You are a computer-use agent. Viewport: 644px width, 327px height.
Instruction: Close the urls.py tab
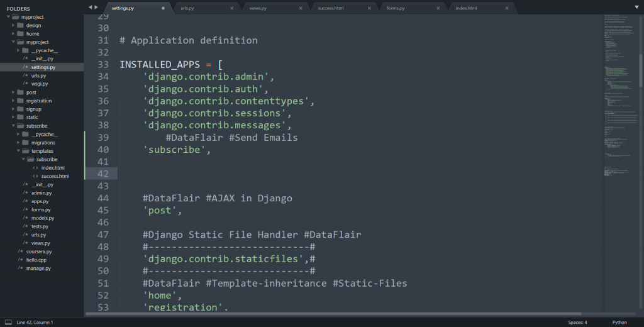pos(231,8)
